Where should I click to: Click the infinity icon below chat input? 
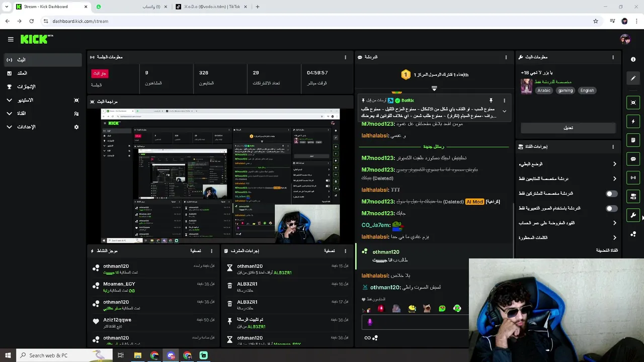pyautogui.click(x=367, y=338)
